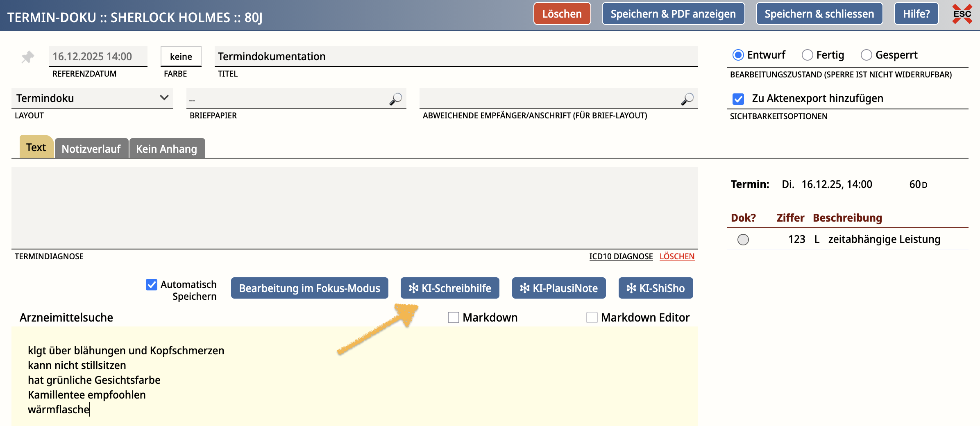This screenshot has width=980, height=426.
Task: Disable Automatisch Speichern checkbox
Action: coord(152,285)
